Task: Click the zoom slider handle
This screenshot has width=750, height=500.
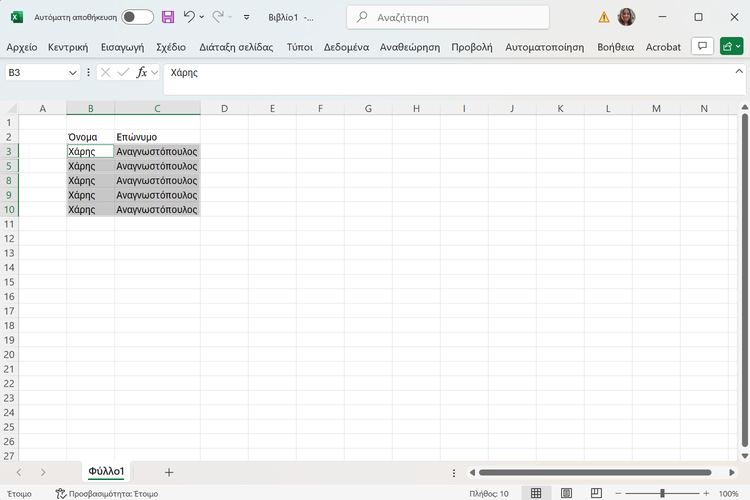Action: 662,493
